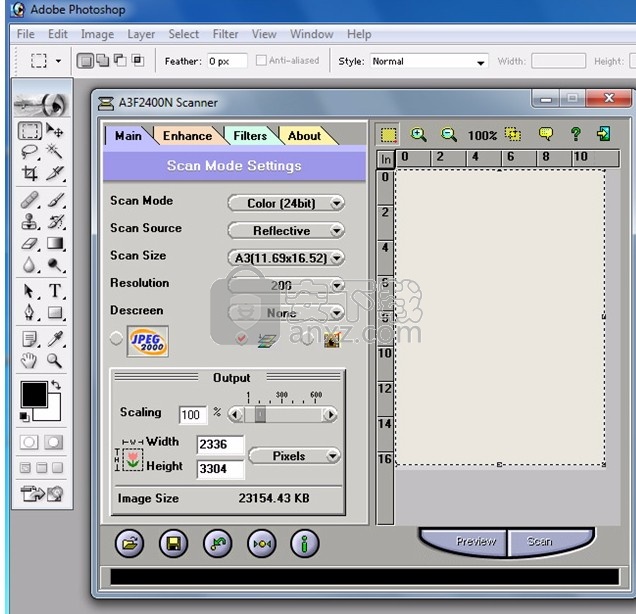Select the Hand tool

click(30, 360)
